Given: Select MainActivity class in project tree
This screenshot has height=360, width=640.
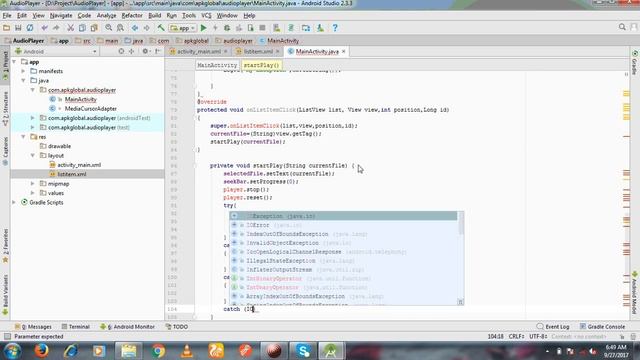Looking at the screenshot, I should (x=80, y=99).
